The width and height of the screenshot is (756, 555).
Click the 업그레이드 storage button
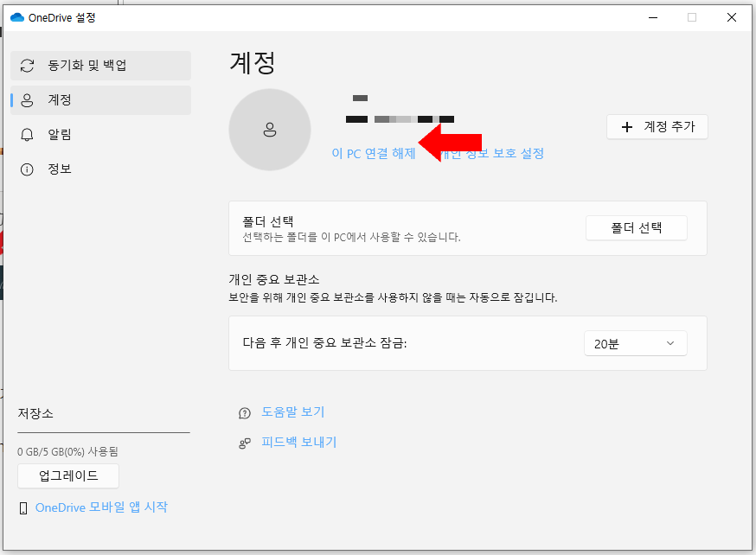tap(67, 475)
